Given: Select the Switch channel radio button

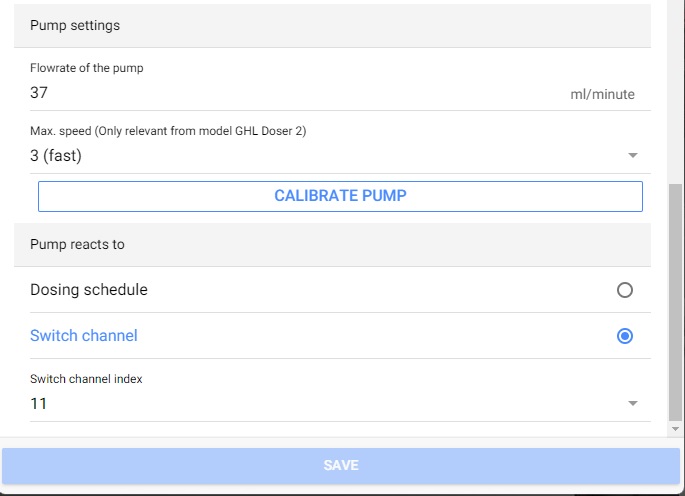Looking at the screenshot, I should 624,336.
